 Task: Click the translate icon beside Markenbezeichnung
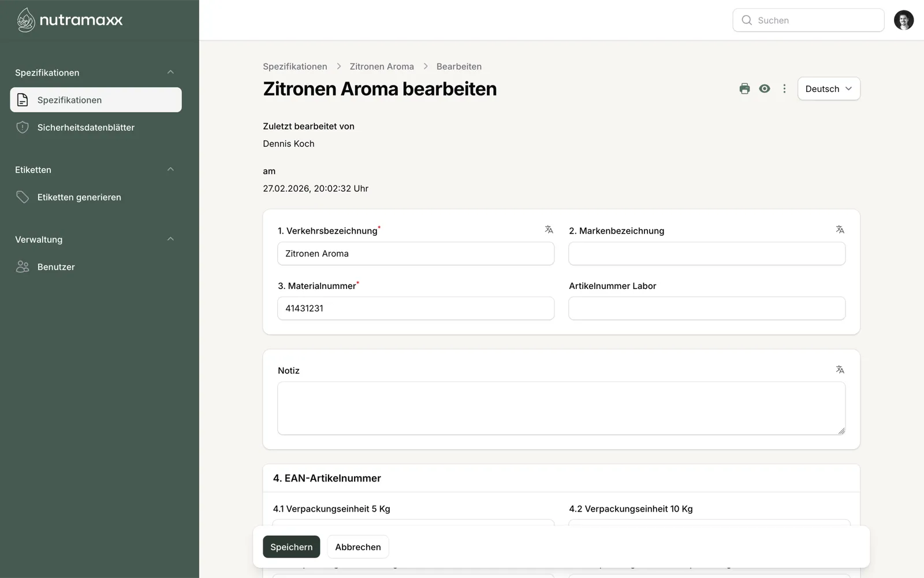[x=840, y=229]
